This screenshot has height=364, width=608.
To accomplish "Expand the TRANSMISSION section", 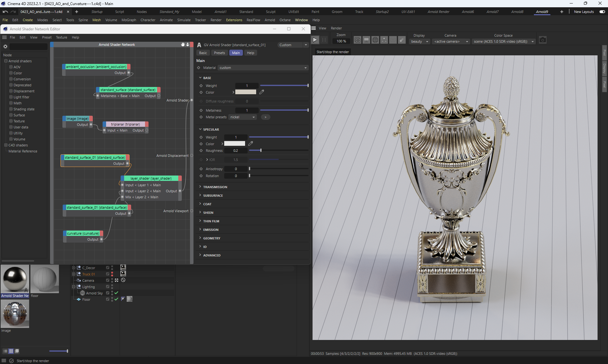I will click(215, 187).
